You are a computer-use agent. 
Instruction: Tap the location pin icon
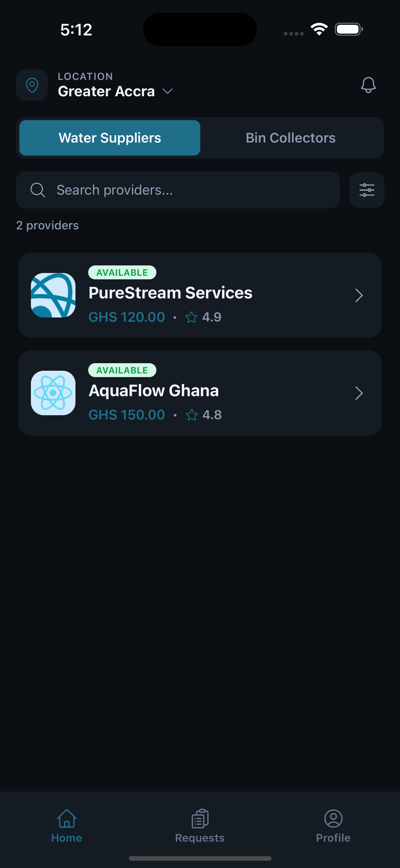(x=32, y=85)
